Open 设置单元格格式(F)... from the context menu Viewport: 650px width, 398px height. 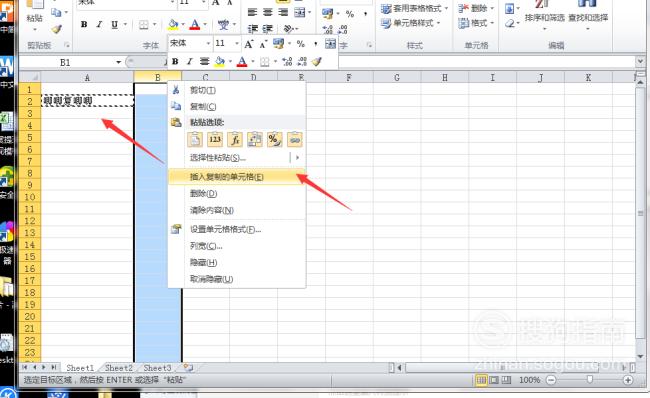click(x=237, y=229)
